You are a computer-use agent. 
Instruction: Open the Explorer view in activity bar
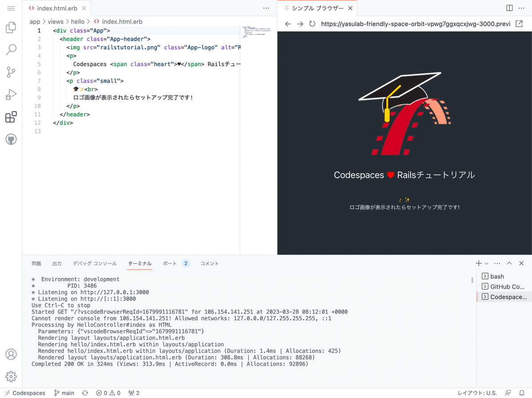point(11,27)
